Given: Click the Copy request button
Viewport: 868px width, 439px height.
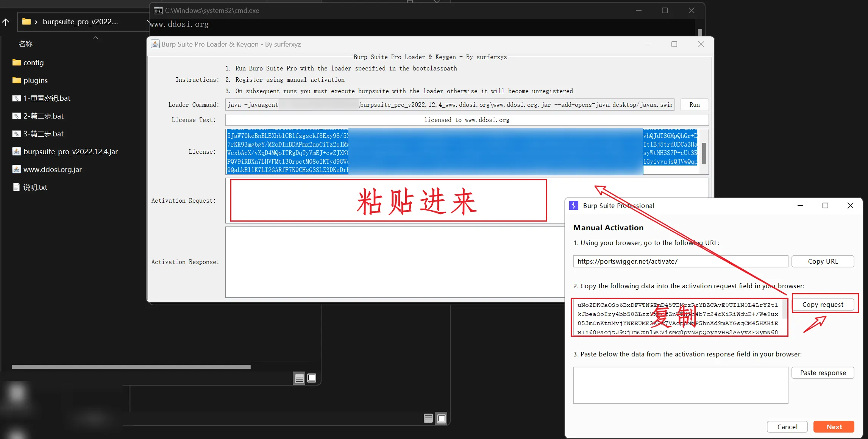Looking at the screenshot, I should [823, 305].
